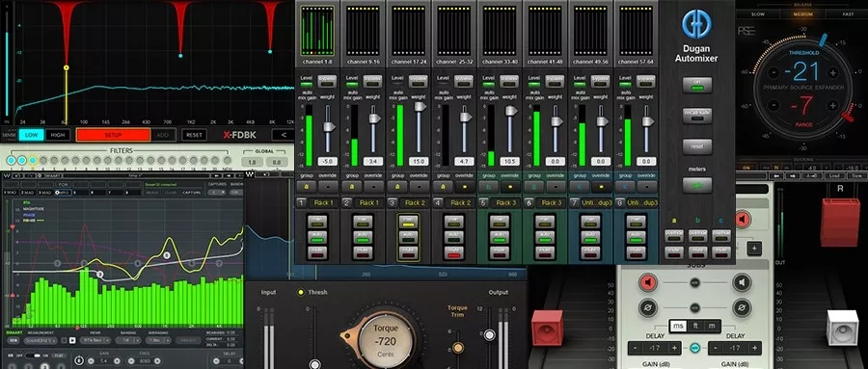Toggle bypass on channel 1-8
The height and width of the screenshot is (369, 868).
point(327,81)
